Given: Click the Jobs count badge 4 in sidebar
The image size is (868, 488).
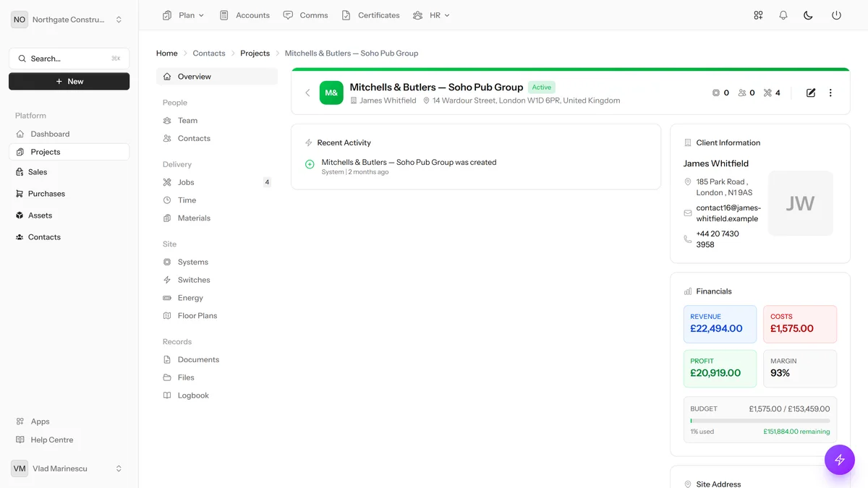Looking at the screenshot, I should click(267, 182).
